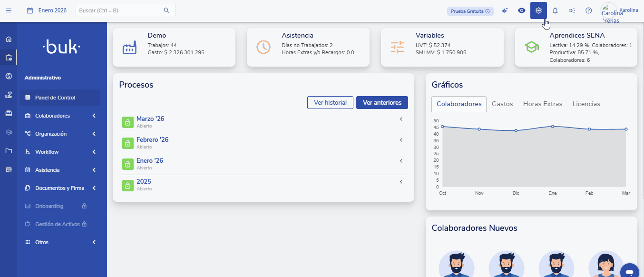Click the Ver anteriores button
The image size is (644, 277).
point(382,102)
